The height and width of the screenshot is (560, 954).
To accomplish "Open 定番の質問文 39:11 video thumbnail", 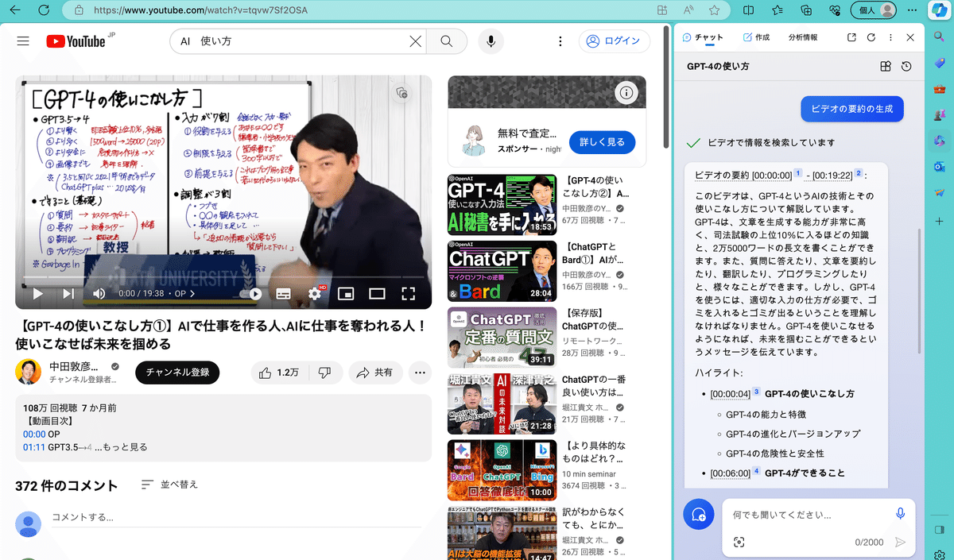I will [502, 338].
